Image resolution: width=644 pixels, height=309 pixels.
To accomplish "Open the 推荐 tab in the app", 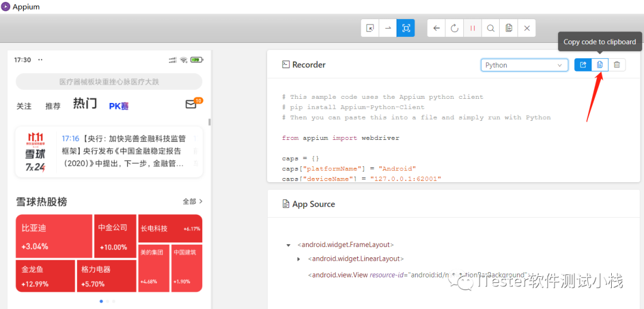I will [x=53, y=106].
